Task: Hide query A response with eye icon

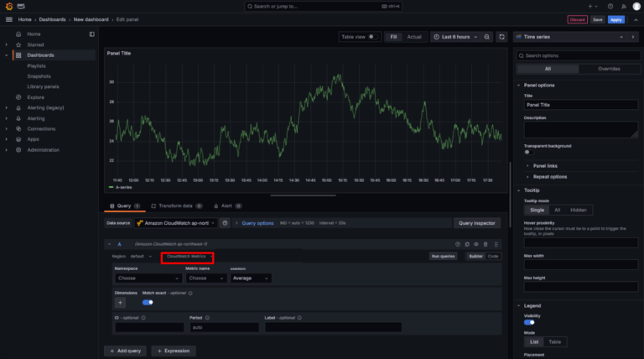Action: 476,244
